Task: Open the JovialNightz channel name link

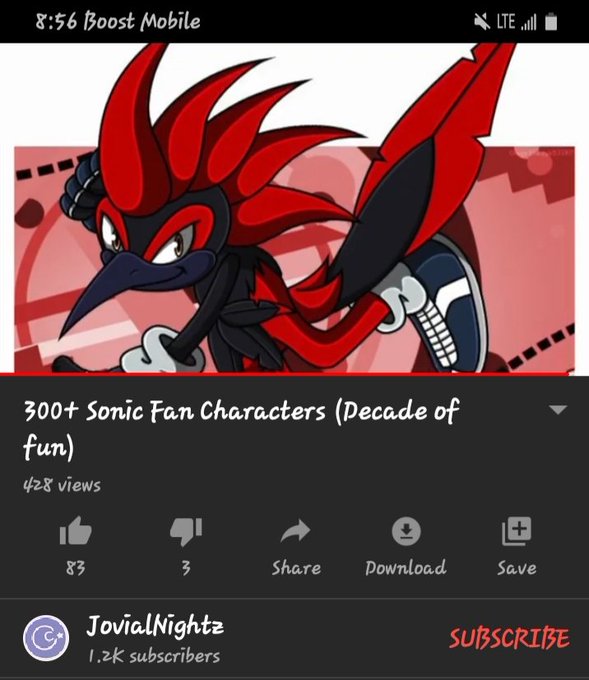Action: [155, 626]
